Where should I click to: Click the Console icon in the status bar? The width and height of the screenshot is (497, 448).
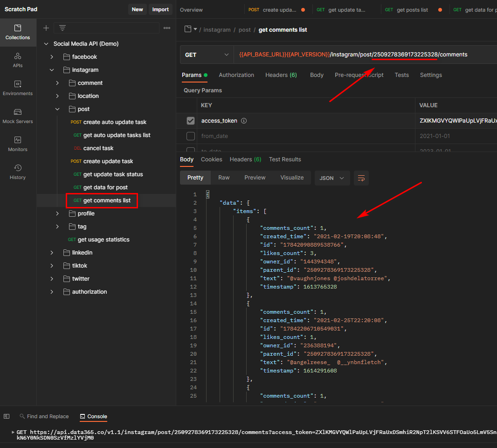[83, 416]
